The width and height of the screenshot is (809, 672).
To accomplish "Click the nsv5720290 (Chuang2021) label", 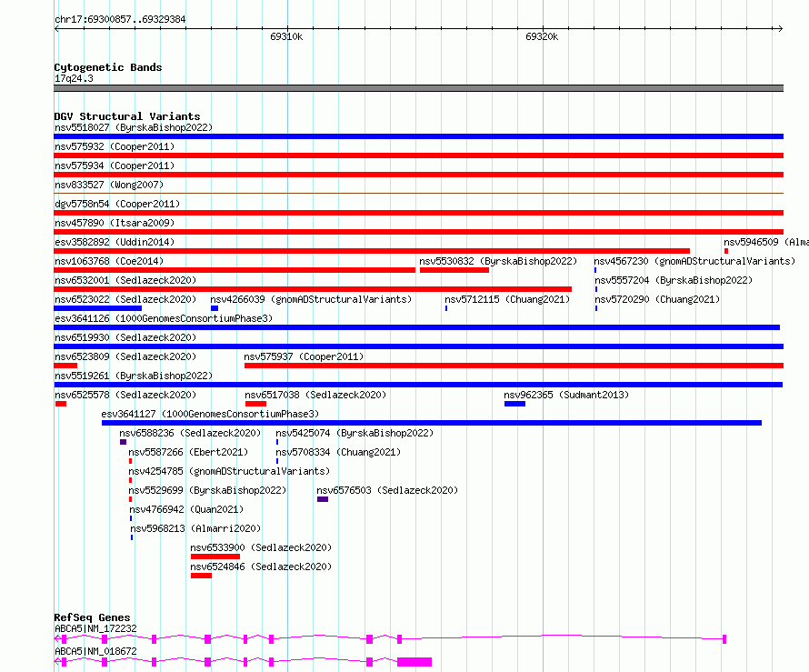I will click(x=657, y=299).
